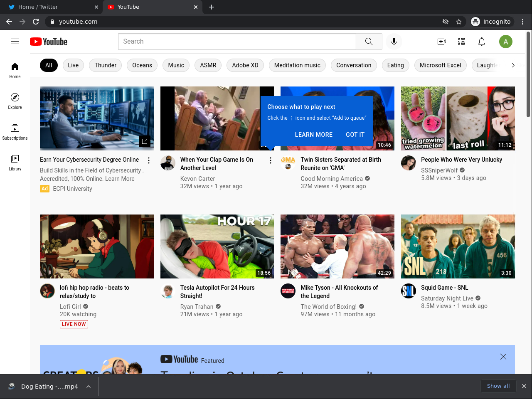This screenshot has height=399, width=532.
Task: Select the ASMR filter chip
Action: (208, 65)
